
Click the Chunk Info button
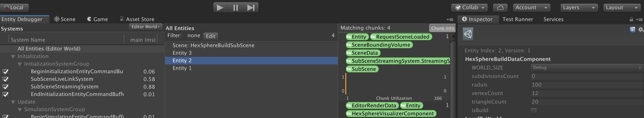click(442, 28)
